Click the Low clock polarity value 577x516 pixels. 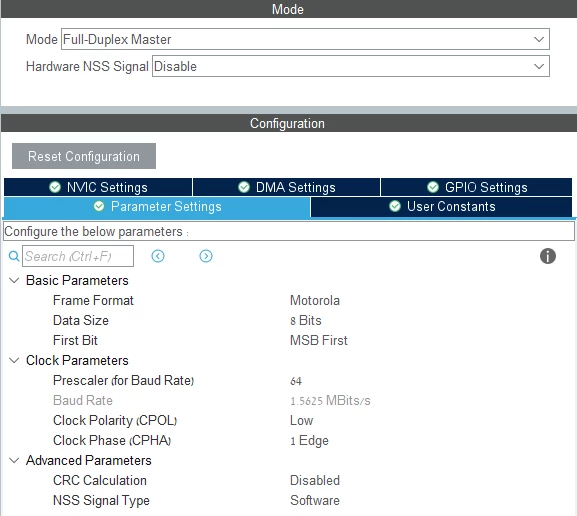tap(301, 420)
